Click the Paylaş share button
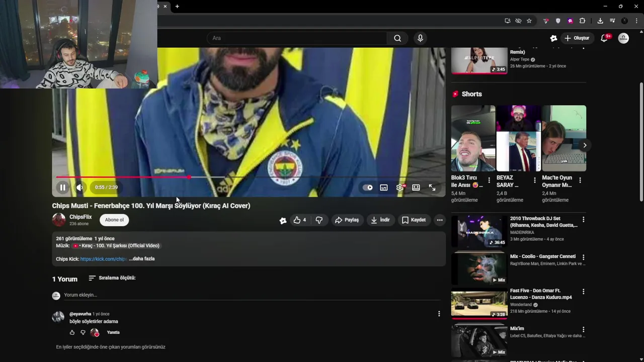Viewport: 644px width, 362px height. click(x=347, y=220)
